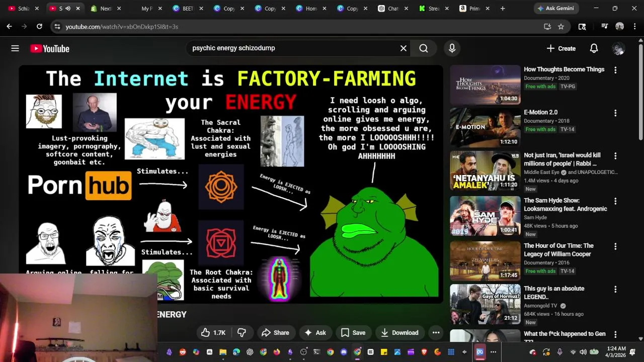View site information icon in address bar
Image resolution: width=644 pixels, height=362 pixels.
tap(57, 27)
